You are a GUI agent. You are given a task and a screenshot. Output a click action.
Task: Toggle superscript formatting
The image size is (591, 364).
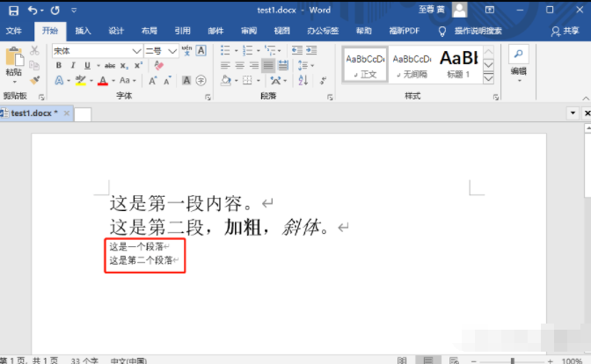(138, 66)
